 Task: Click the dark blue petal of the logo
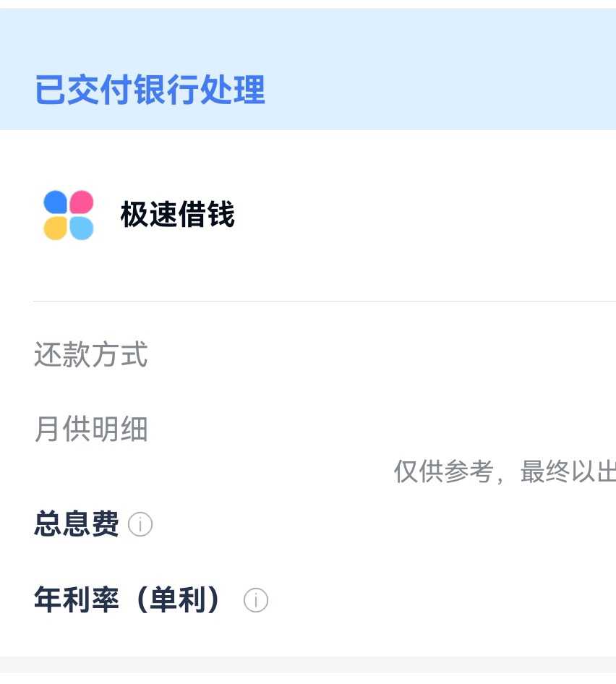pyautogui.click(x=56, y=202)
